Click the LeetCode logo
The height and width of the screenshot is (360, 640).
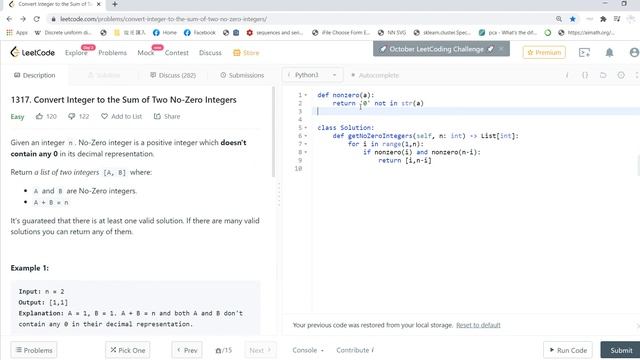(32, 52)
